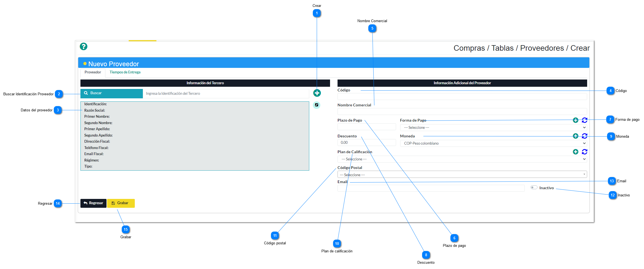Click the Régimen: label
The image size is (644, 269).
[92, 160]
